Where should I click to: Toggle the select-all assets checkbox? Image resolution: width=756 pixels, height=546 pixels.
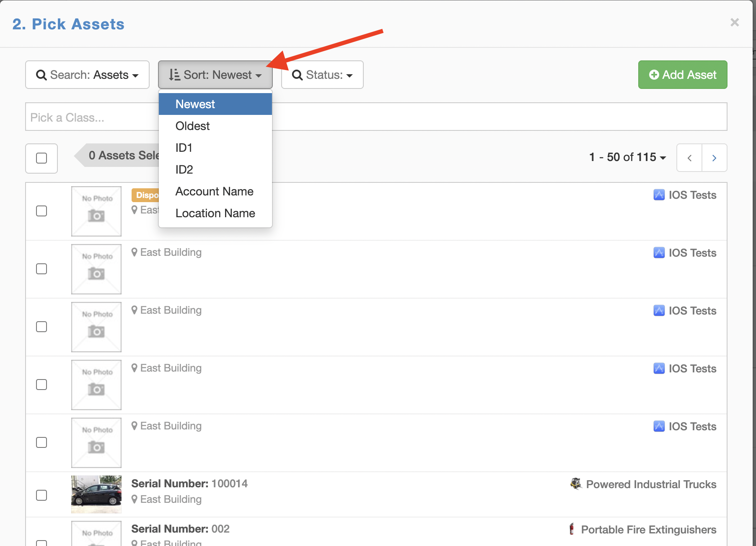(41, 158)
